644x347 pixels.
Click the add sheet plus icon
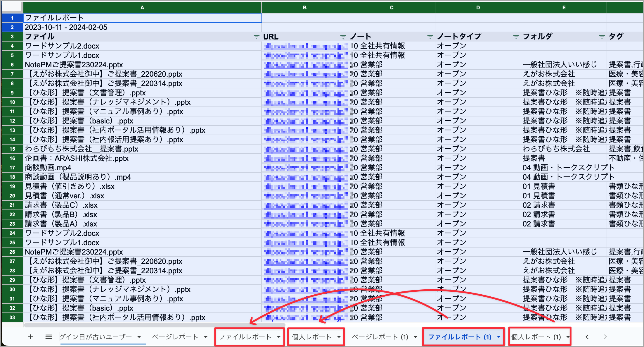click(30, 337)
